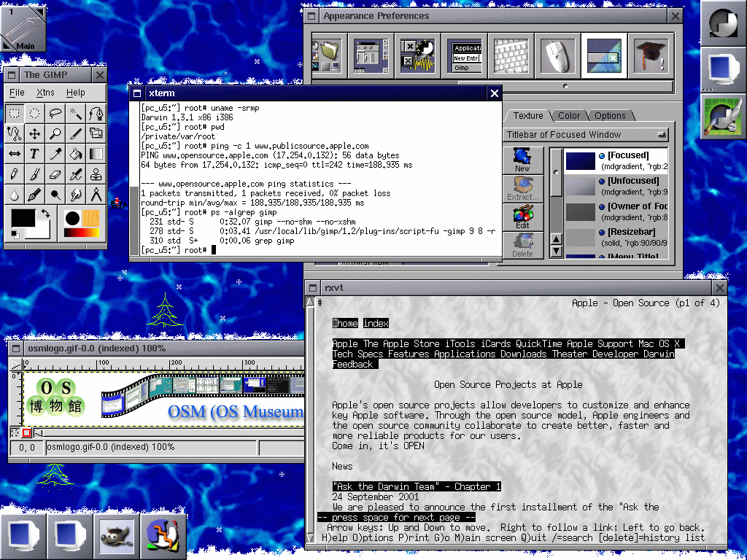Swap foreground and background colors arrow

[x=45, y=214]
